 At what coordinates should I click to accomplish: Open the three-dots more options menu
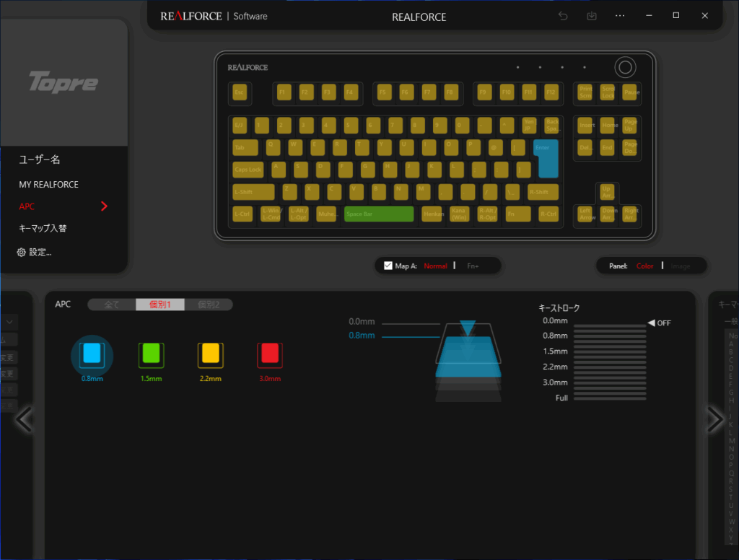tap(620, 16)
